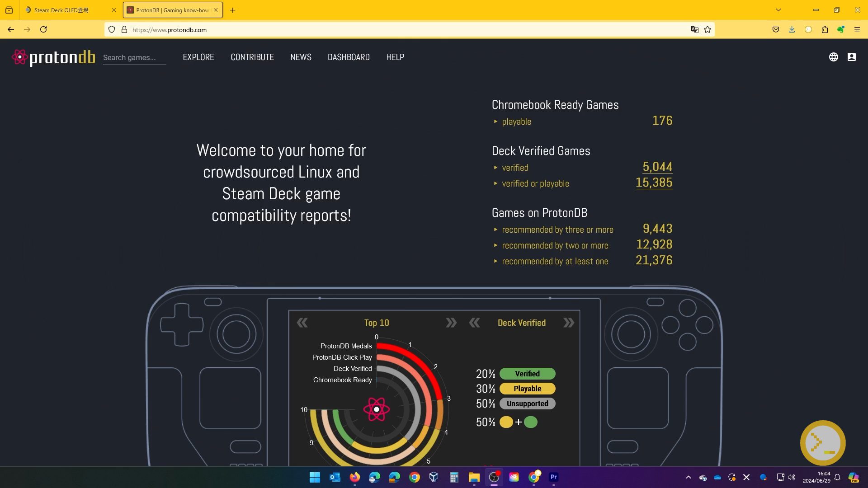Open the 5,044 verified games link
The height and width of the screenshot is (488, 868).
point(657,167)
